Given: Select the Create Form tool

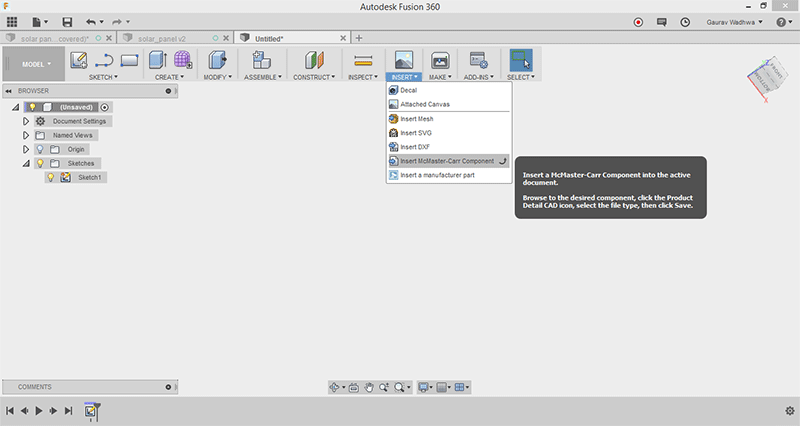Looking at the screenshot, I should [183, 60].
